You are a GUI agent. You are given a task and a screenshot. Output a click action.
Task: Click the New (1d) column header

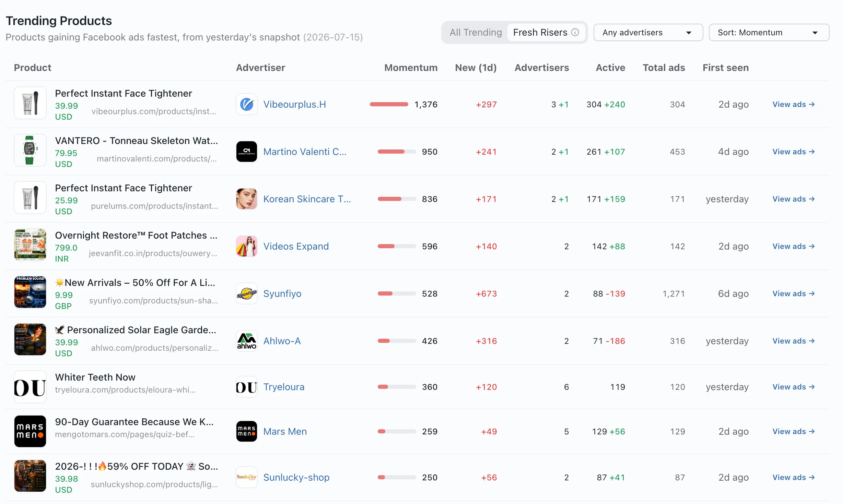476,68
